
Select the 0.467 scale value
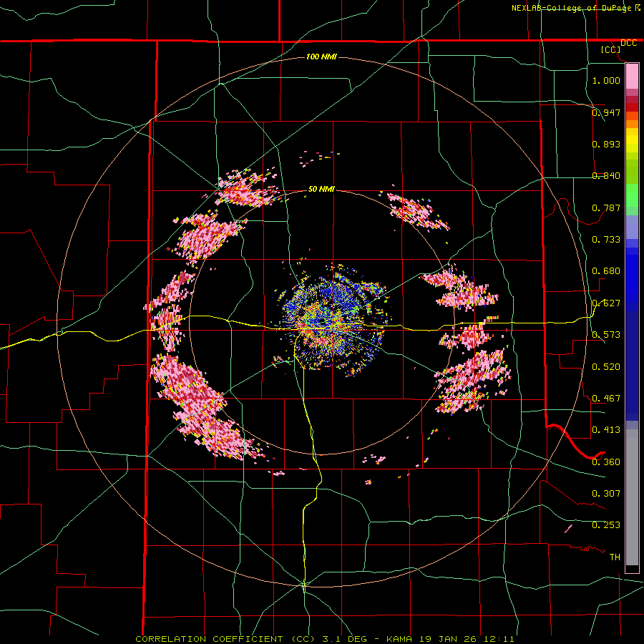point(606,399)
